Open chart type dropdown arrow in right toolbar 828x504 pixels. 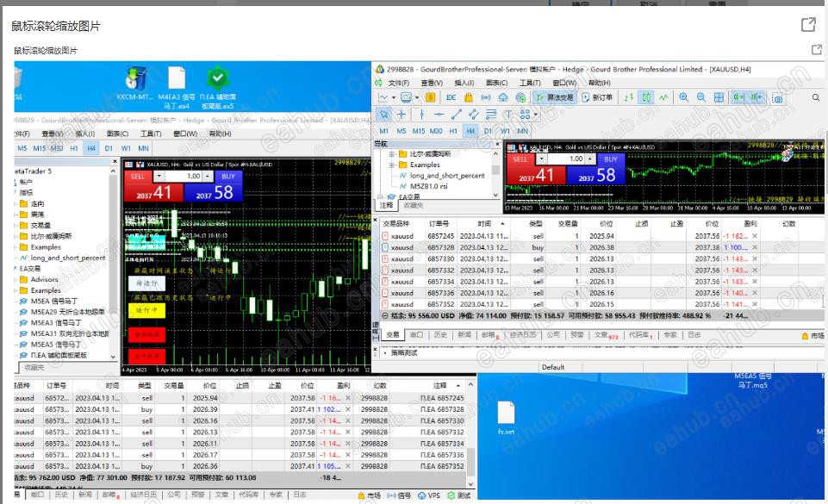click(x=394, y=97)
